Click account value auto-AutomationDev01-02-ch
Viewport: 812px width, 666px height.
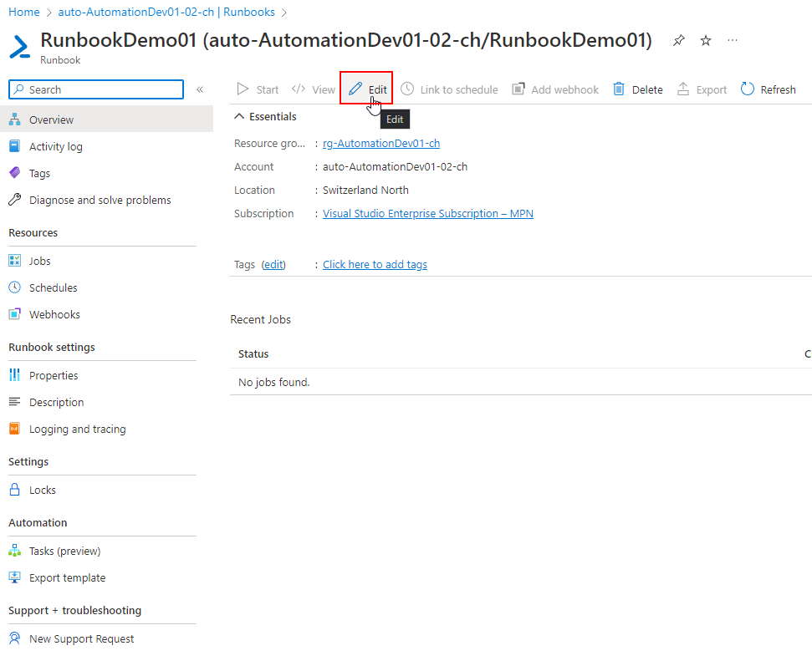tap(395, 166)
